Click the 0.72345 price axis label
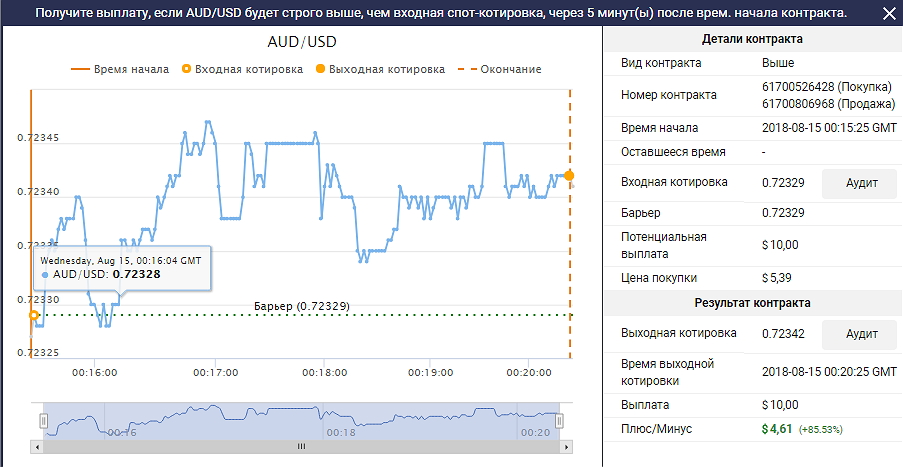The width and height of the screenshot is (903, 467). tap(38, 138)
